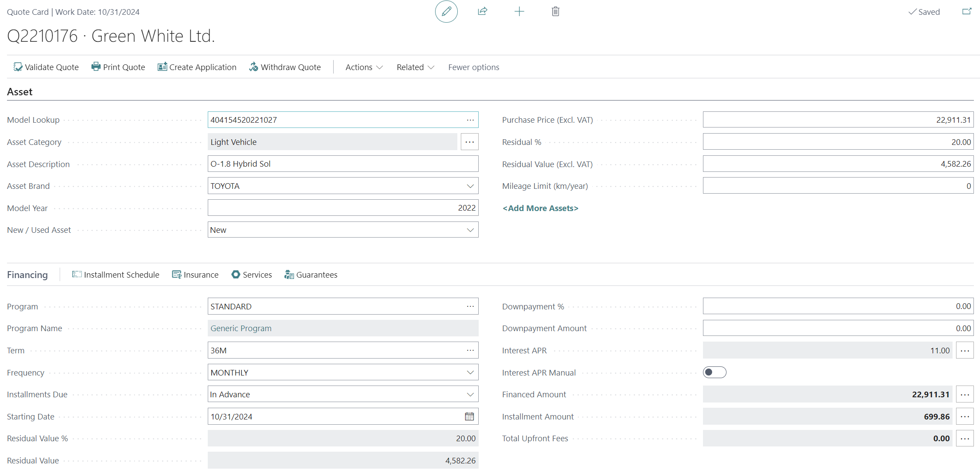Open Guarantees in Financing section
Screen dimensions: 980x473
(x=311, y=275)
